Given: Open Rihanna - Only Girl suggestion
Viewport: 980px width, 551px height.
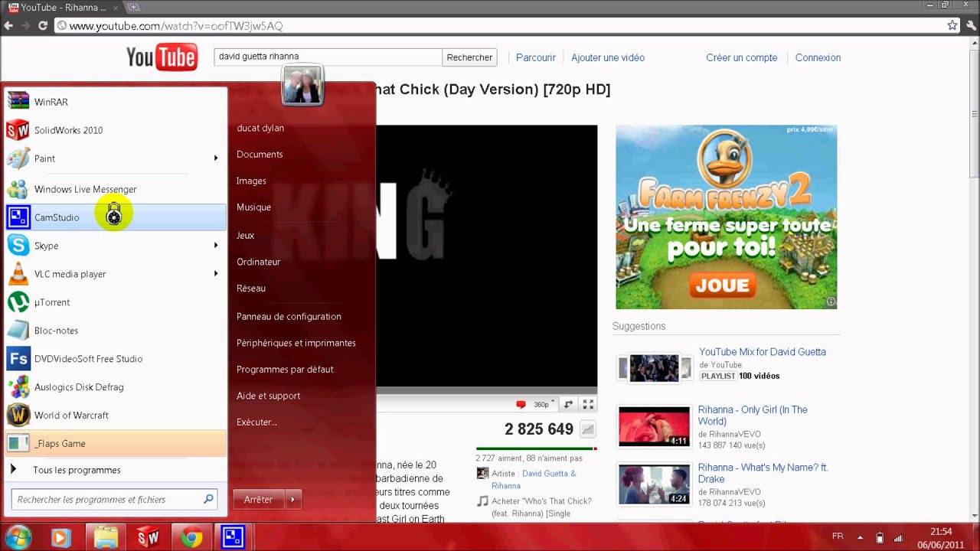Looking at the screenshot, I should 753,416.
